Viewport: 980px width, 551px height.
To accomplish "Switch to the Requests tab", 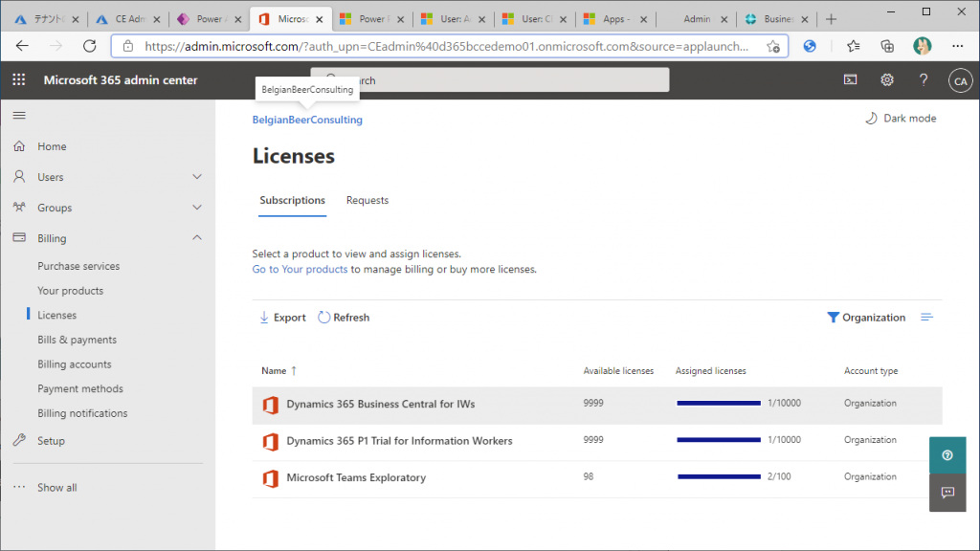I will click(x=367, y=201).
